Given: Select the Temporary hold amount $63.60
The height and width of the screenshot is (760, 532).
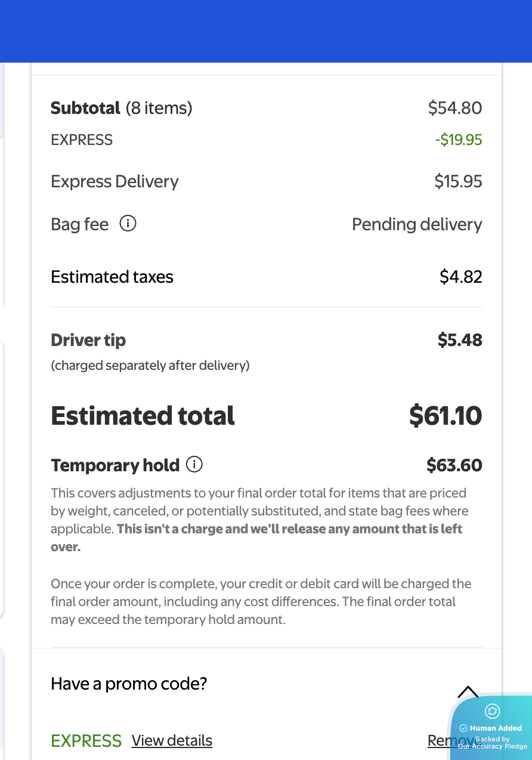Looking at the screenshot, I should [454, 465].
